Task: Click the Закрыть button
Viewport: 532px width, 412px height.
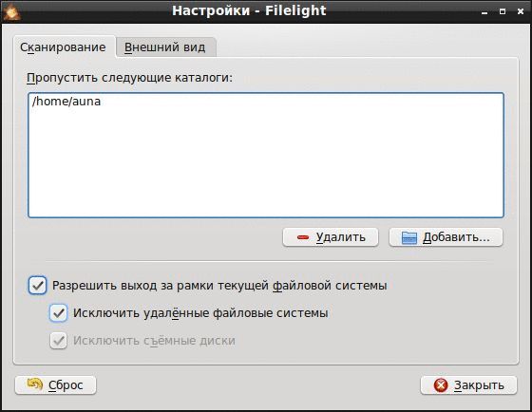Action: point(468,384)
